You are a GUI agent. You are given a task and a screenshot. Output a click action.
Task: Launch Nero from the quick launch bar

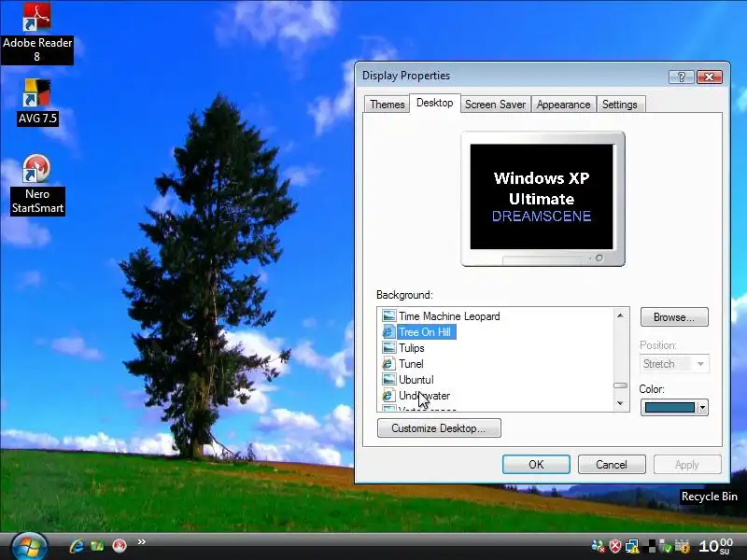tap(120, 545)
